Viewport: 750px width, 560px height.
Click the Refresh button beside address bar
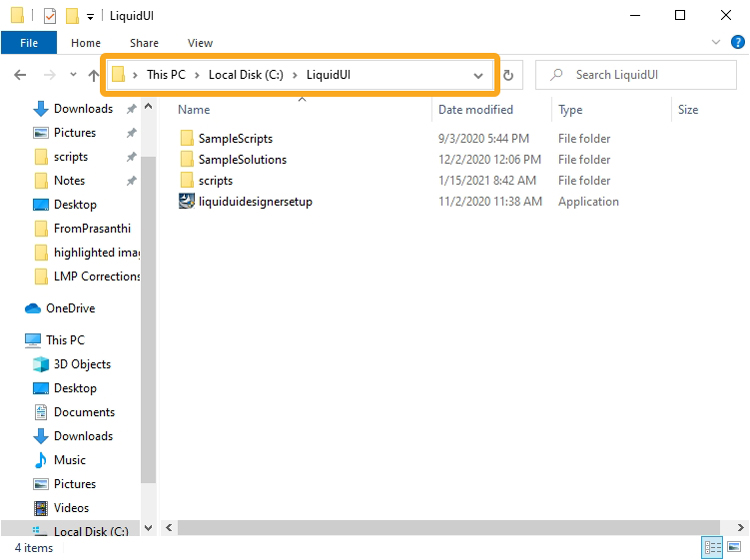508,75
